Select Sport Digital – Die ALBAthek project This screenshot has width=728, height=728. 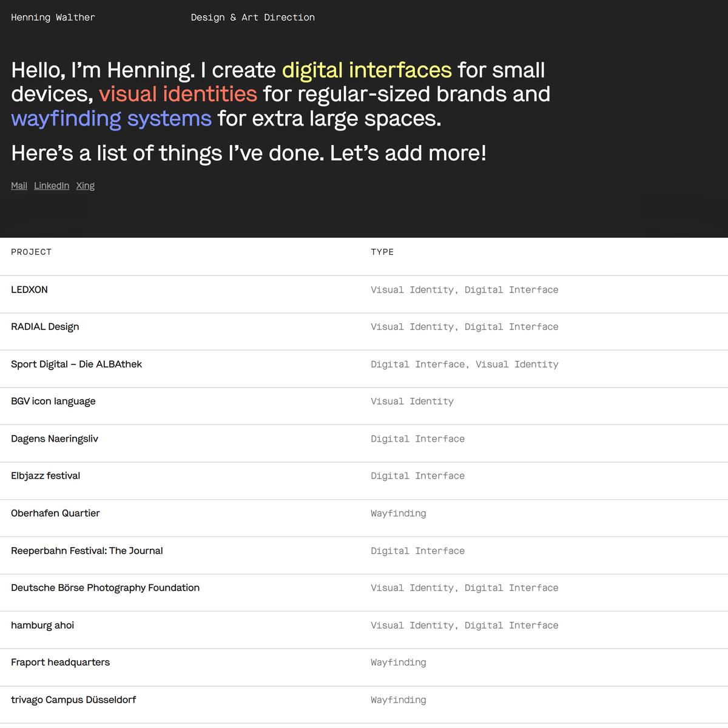[x=76, y=365]
